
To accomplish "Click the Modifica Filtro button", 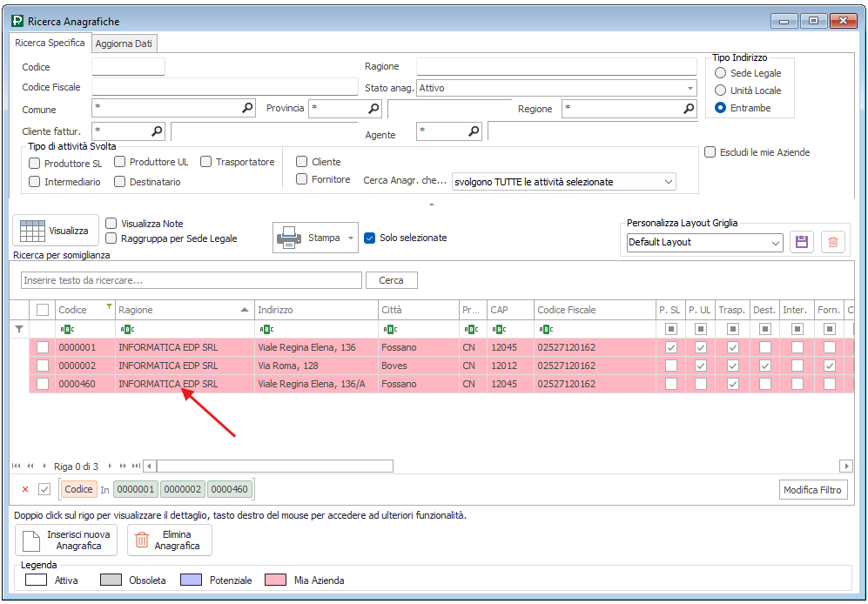I will [x=812, y=490].
